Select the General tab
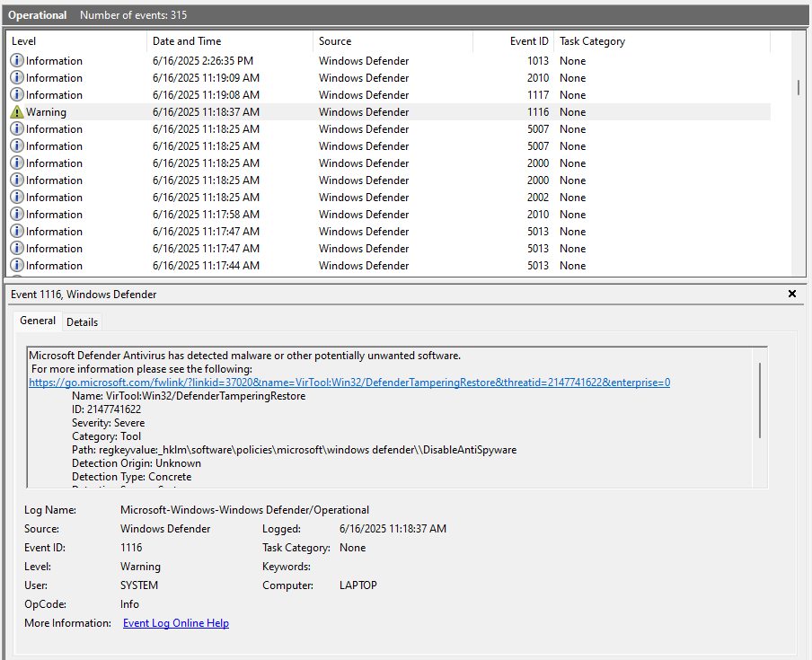This screenshot has height=660, width=812. pyautogui.click(x=38, y=321)
